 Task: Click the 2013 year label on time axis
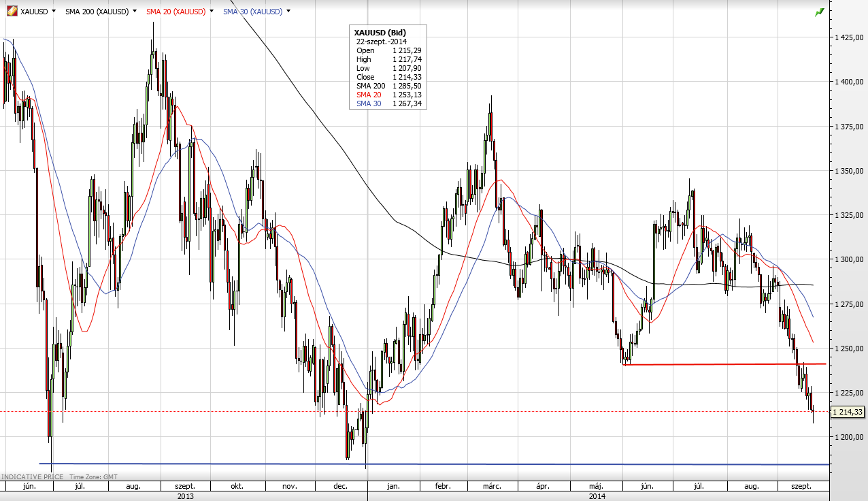point(185,496)
